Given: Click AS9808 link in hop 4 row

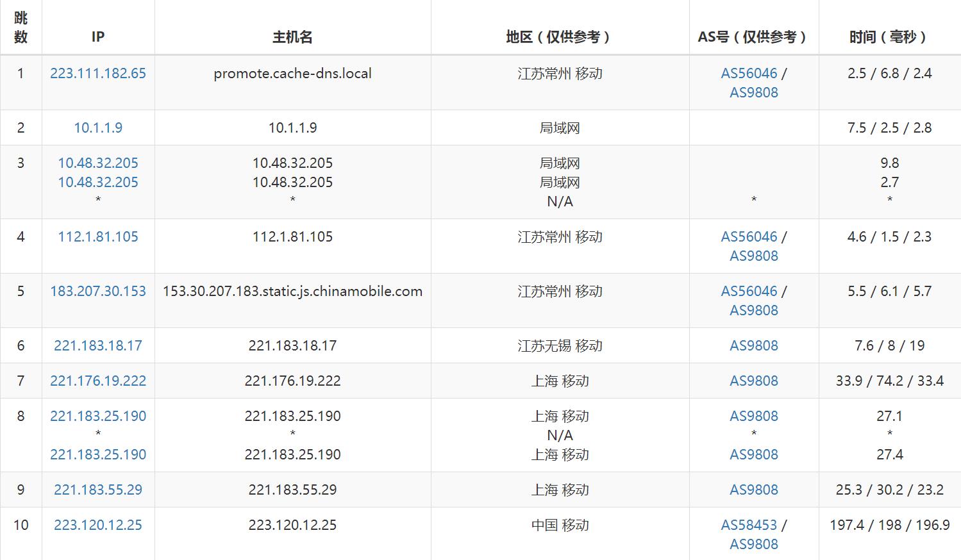Looking at the screenshot, I should click(754, 256).
